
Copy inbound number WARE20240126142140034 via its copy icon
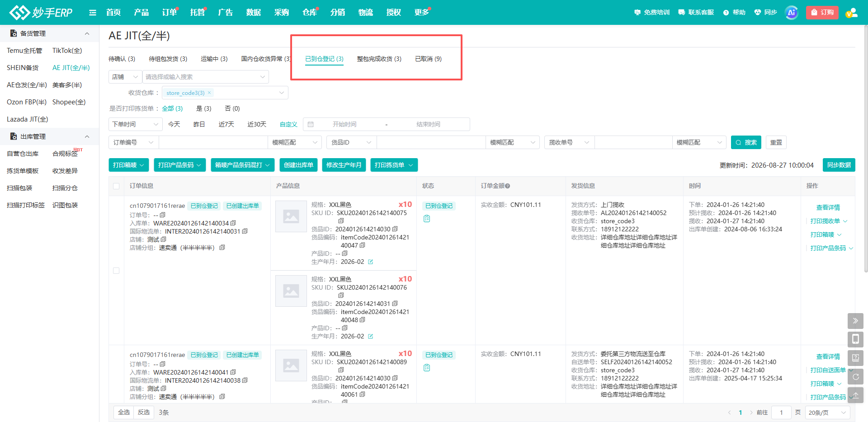[233, 223]
